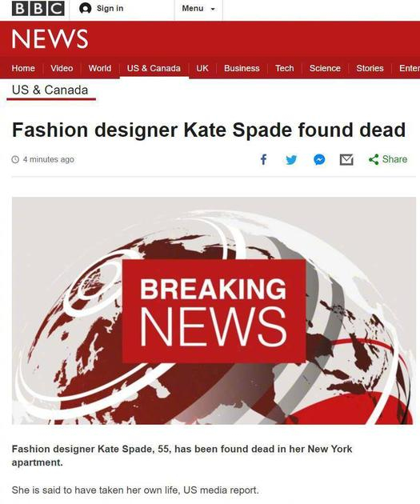Open the Stories nav tab

tap(370, 68)
